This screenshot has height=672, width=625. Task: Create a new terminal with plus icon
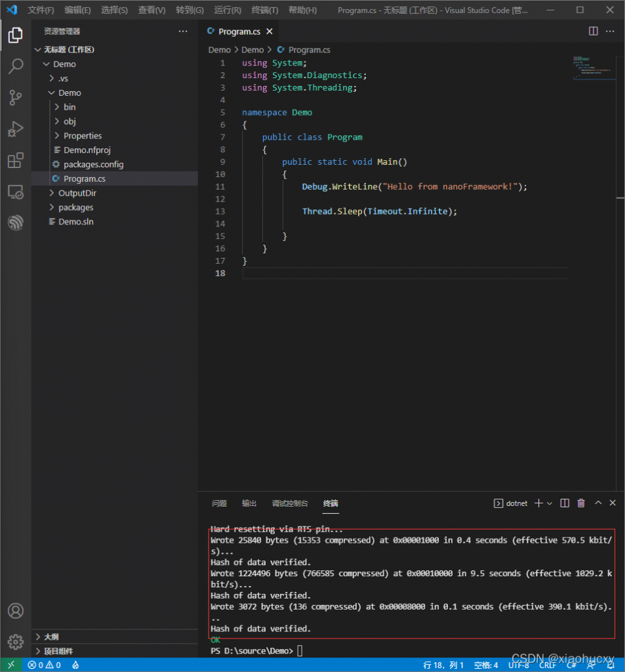pos(538,503)
